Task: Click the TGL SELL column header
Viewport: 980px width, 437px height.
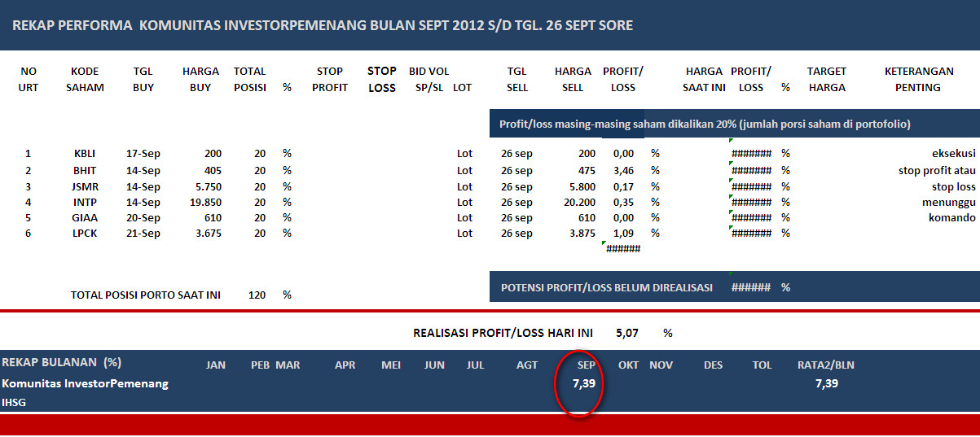Action: point(517,79)
